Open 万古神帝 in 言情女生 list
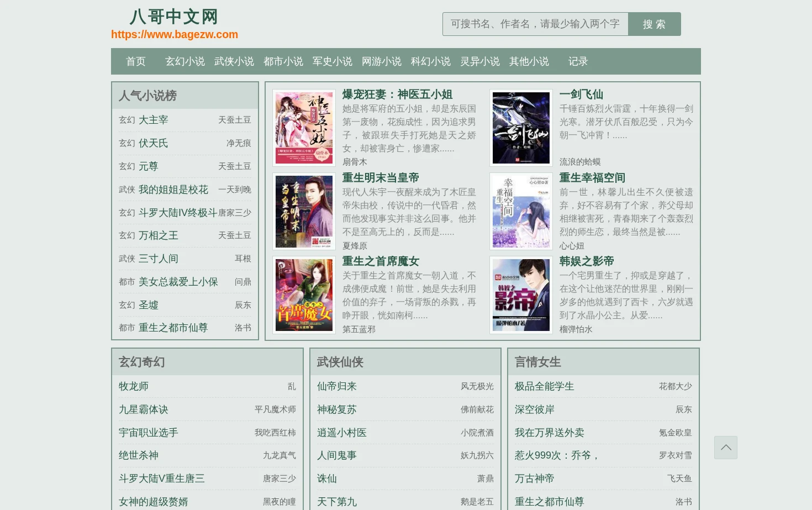 [x=535, y=479]
